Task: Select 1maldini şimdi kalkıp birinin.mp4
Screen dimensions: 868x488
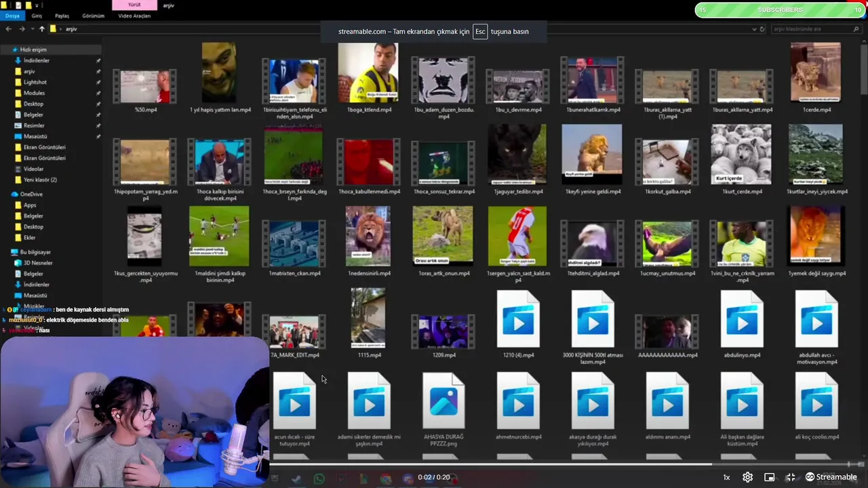Action: 219,237
